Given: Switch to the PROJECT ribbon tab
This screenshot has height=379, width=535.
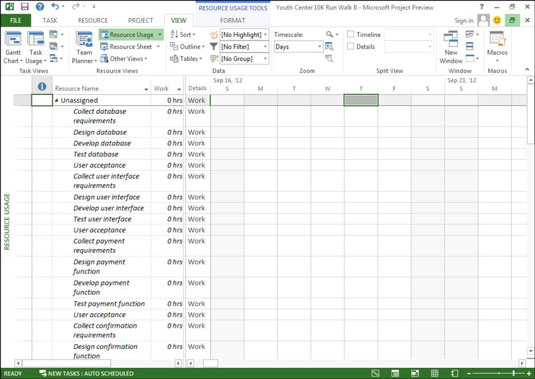Looking at the screenshot, I should coord(140,20).
